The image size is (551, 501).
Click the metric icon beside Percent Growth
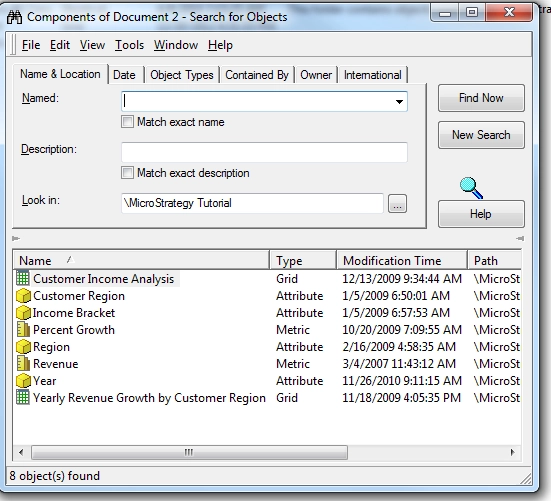point(23,329)
